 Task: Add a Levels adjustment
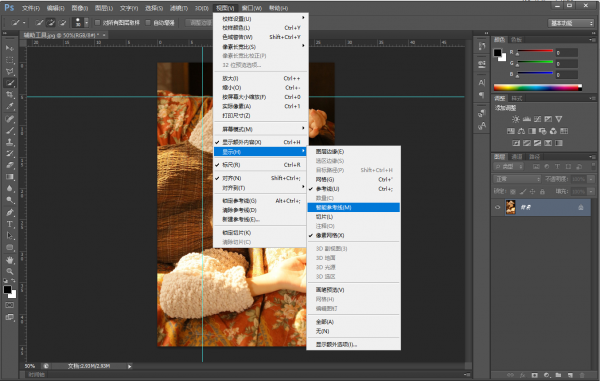tap(527, 119)
